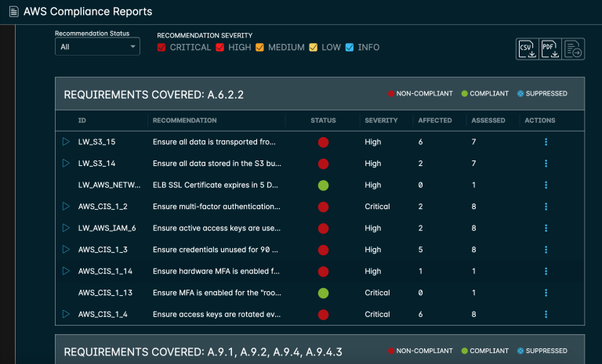
Task: Expand the AWS_CIS_1_4 row
Action: (x=66, y=314)
